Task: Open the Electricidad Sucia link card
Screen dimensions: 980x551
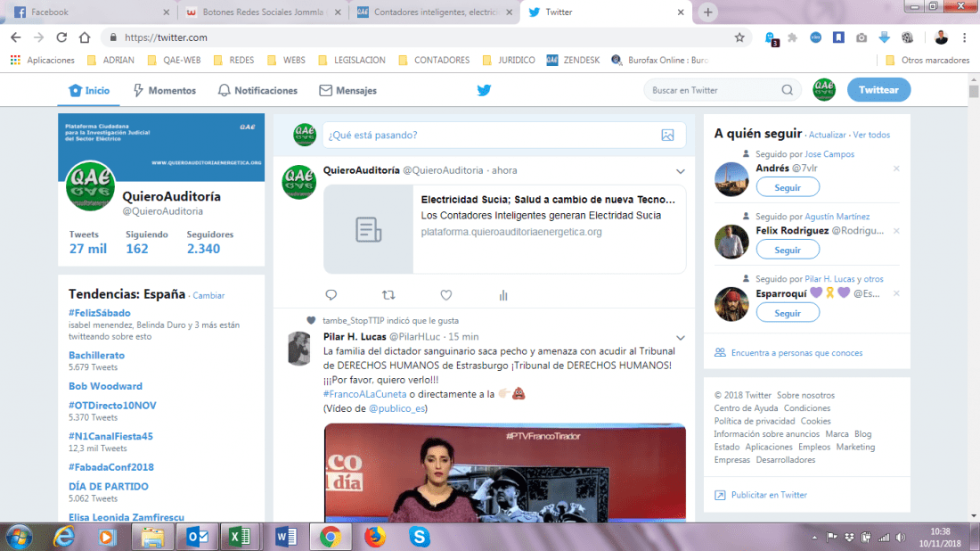Action: 504,229
